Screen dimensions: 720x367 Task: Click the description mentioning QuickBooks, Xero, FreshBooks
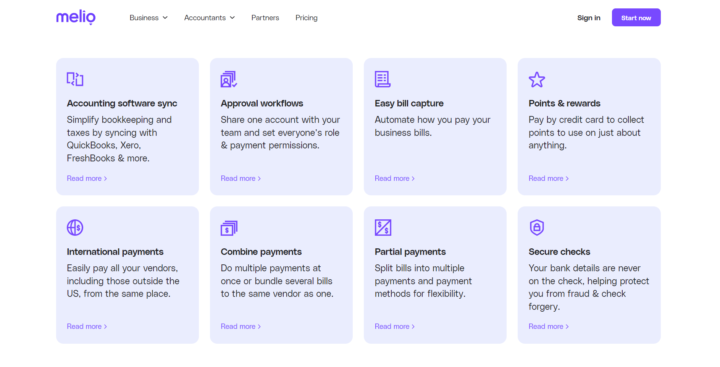click(119, 139)
